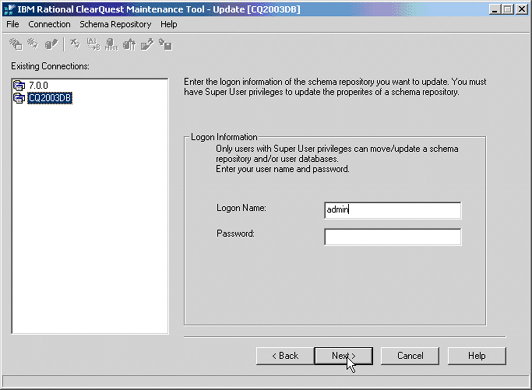532x390 pixels.
Task: Click the Existing Connections label
Action: [x=50, y=66]
